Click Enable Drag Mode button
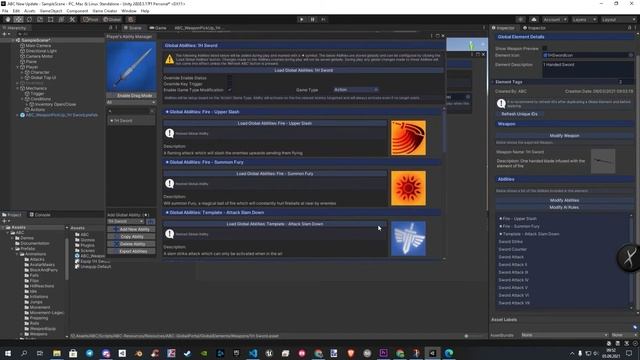 pyautogui.click(x=131, y=96)
